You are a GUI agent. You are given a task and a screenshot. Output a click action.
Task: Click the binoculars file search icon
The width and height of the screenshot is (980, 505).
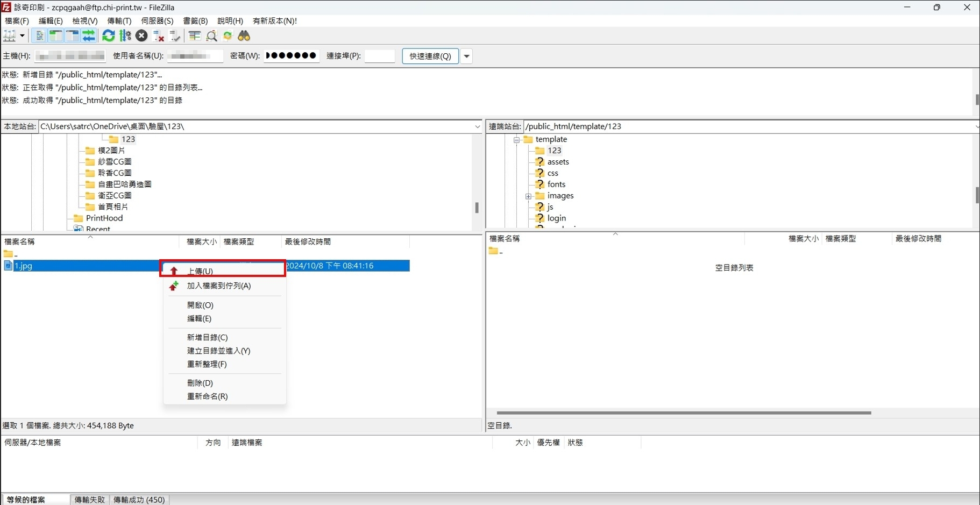pyautogui.click(x=244, y=36)
